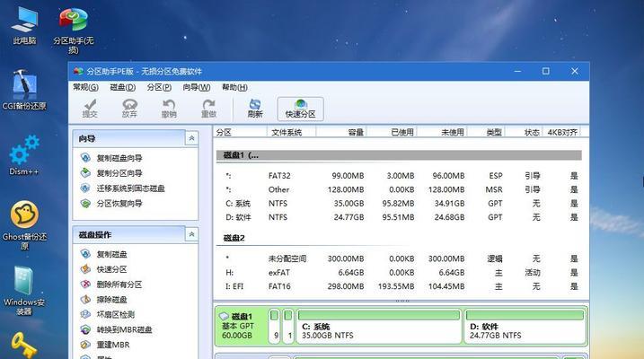This screenshot has width=644, height=359.
Task: Select the 此电脑 desktop icon
Action: click(24, 24)
